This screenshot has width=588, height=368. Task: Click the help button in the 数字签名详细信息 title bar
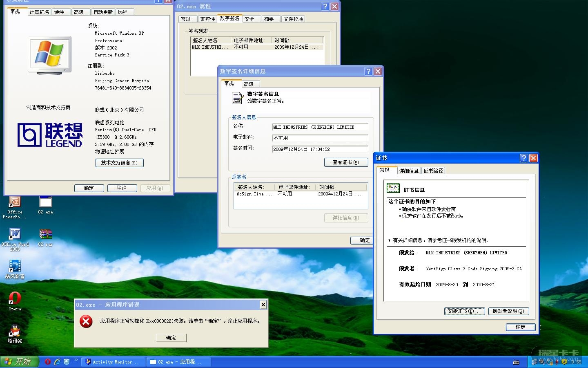368,71
